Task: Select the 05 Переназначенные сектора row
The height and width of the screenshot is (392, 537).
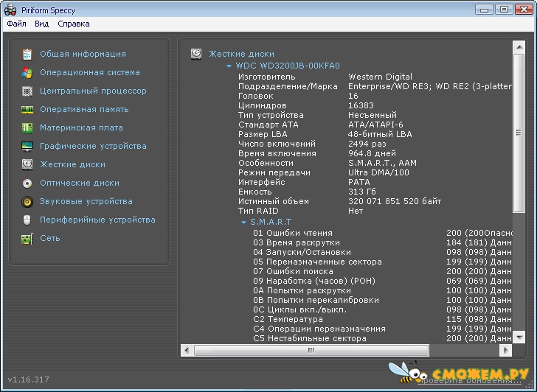Action: coord(382,262)
